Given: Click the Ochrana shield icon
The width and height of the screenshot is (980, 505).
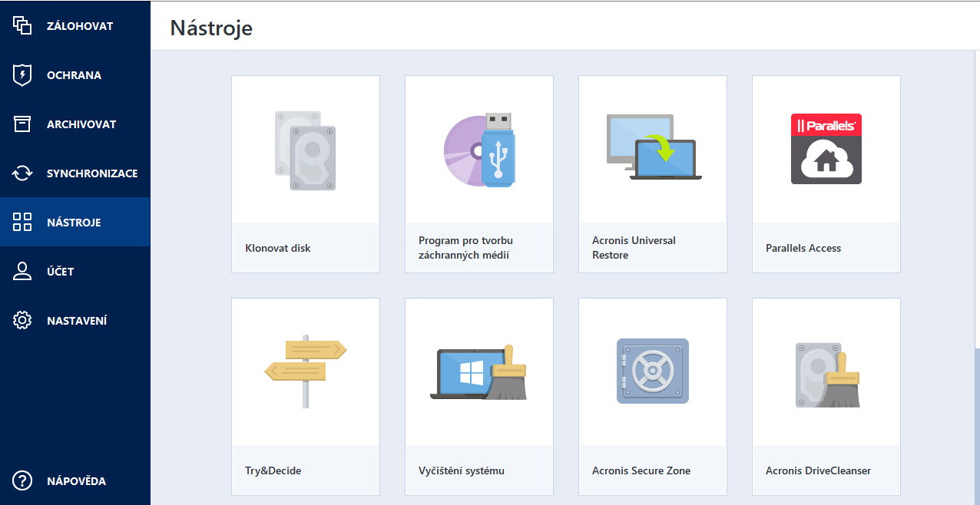Looking at the screenshot, I should [22, 75].
